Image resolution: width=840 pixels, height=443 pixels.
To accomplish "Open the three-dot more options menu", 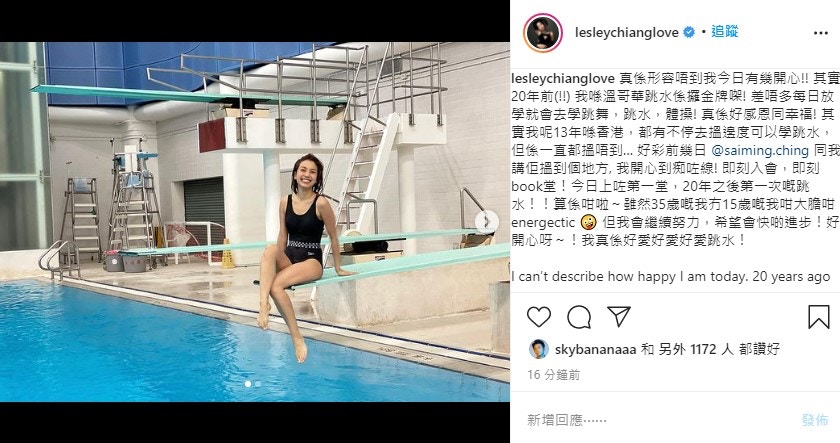I will click(821, 33).
